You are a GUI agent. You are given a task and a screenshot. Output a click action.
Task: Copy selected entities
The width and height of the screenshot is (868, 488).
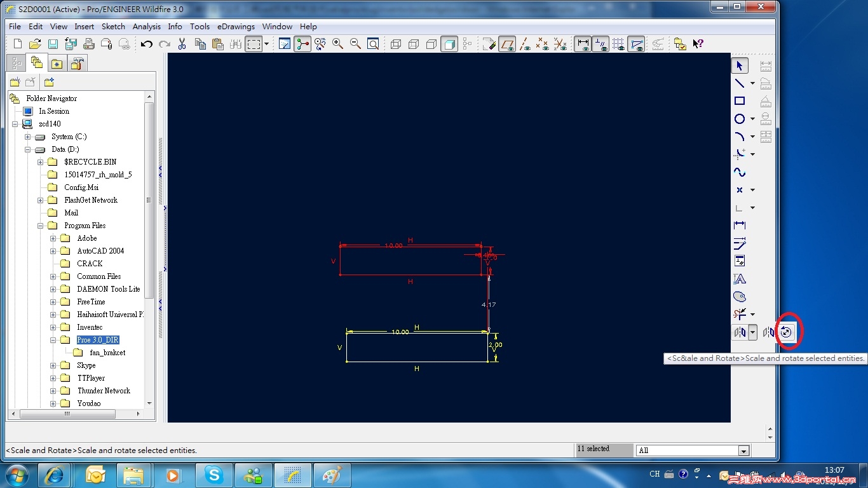(200, 44)
